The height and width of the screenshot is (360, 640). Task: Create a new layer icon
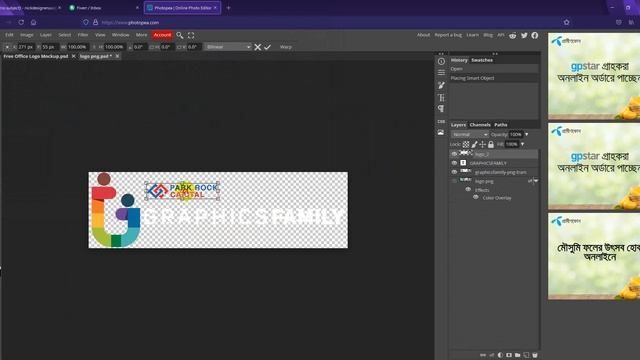[x=526, y=355]
